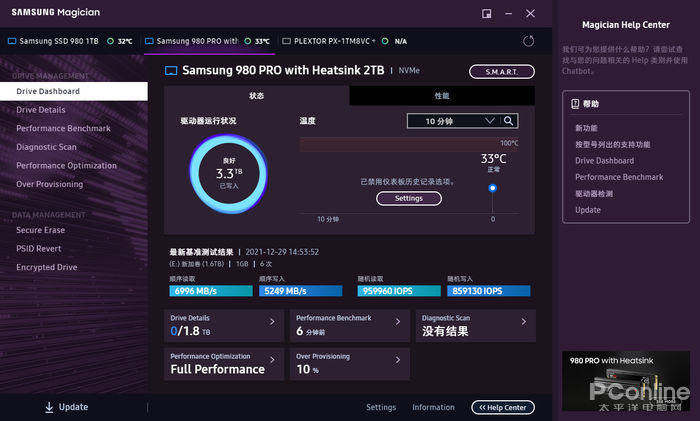Screen dimensions: 700x421
Task: Expand the Diagnostic Scan card arrow
Action: point(524,321)
